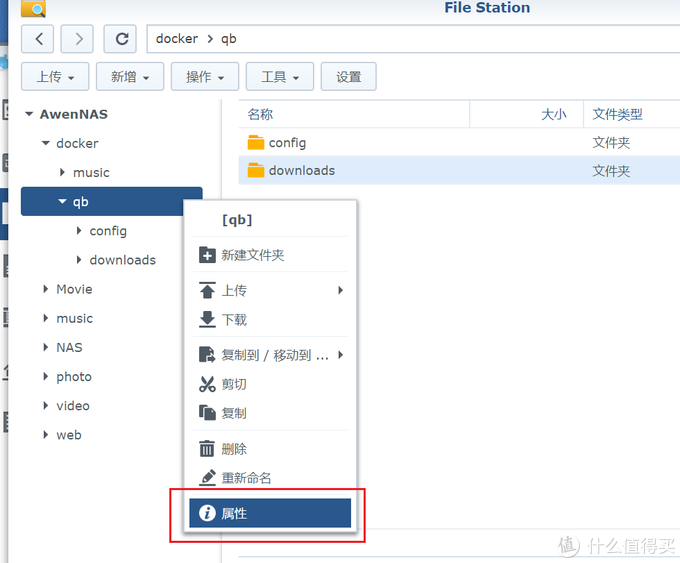
Task: Collapse the docker folder tree node
Action: click(x=46, y=143)
